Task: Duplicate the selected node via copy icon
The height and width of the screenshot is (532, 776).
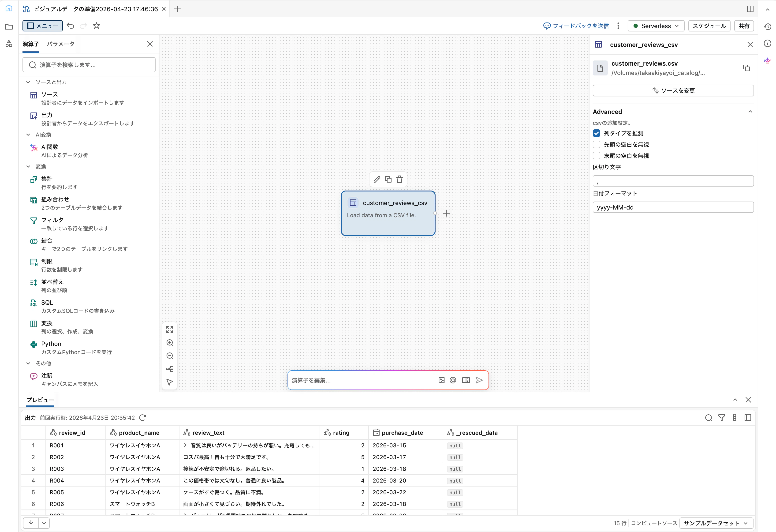Action: tap(388, 179)
